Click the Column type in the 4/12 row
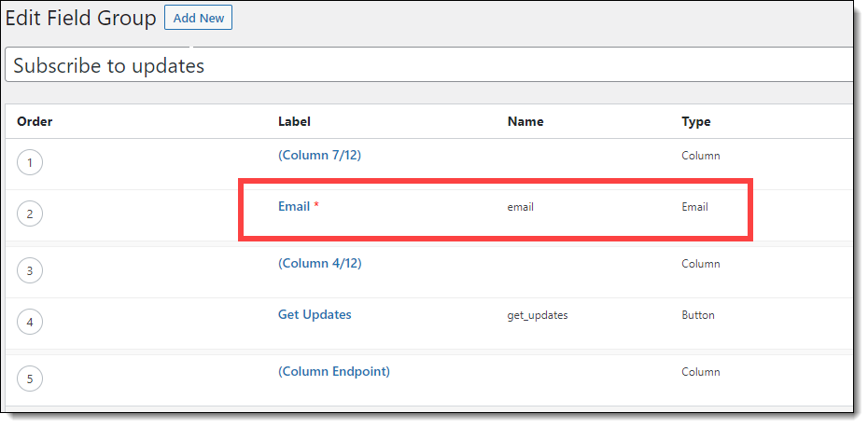Image resolution: width=868 pixels, height=427 pixels. [x=701, y=264]
